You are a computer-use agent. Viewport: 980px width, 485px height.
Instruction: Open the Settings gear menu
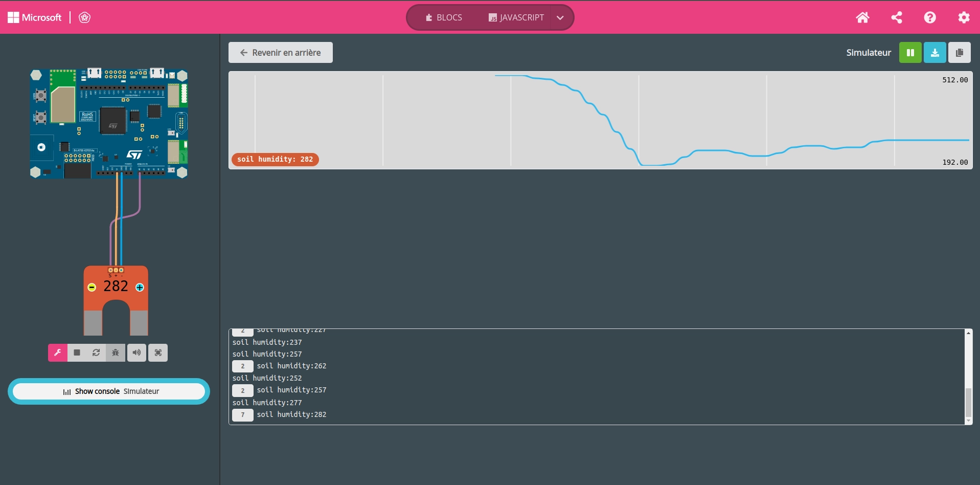click(x=964, y=17)
